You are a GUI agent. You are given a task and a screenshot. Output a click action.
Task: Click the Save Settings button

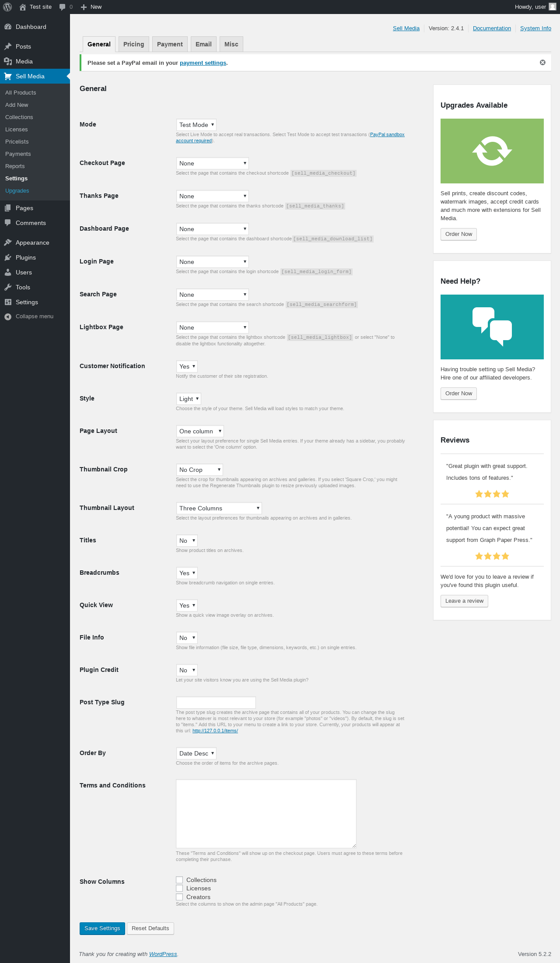point(102,928)
